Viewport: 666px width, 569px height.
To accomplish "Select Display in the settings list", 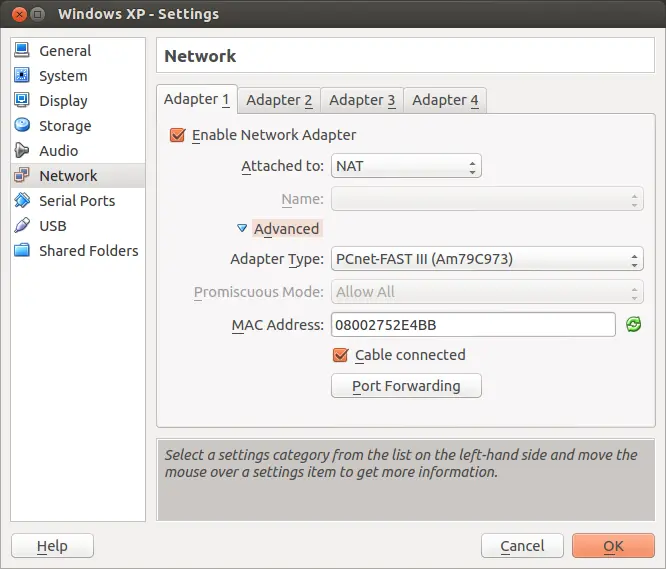I will pos(78,101).
